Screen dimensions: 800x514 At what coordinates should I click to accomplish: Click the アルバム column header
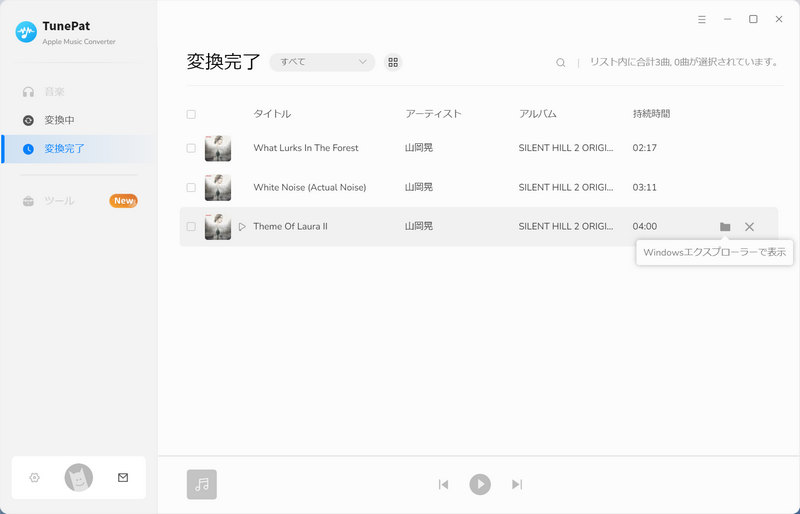(538, 114)
